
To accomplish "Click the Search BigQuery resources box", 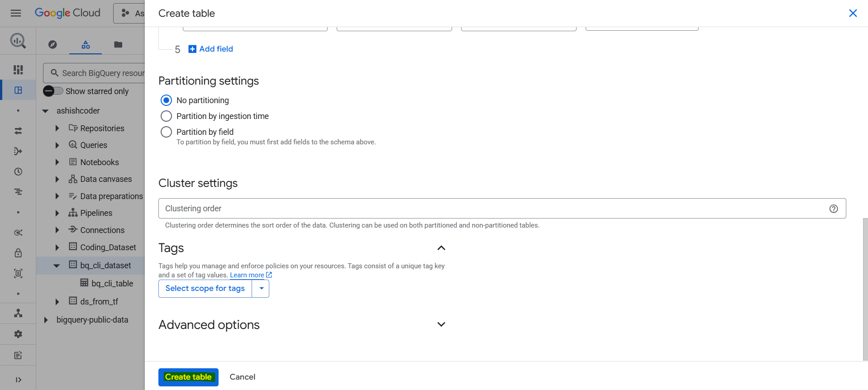I will coord(95,73).
